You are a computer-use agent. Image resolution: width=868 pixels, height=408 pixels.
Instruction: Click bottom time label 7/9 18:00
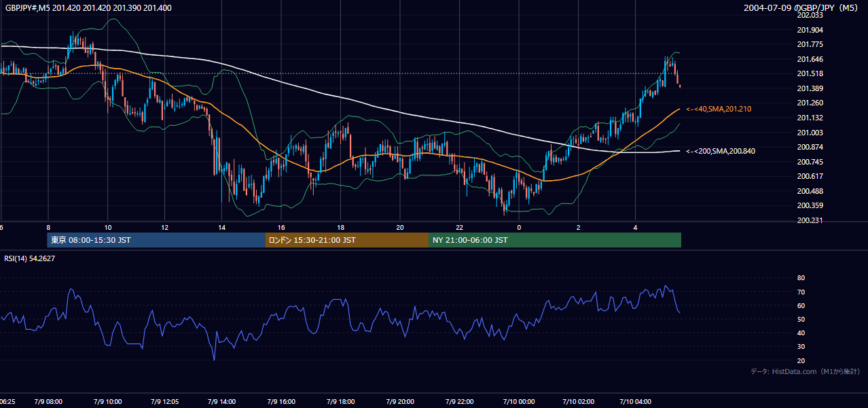click(341, 402)
